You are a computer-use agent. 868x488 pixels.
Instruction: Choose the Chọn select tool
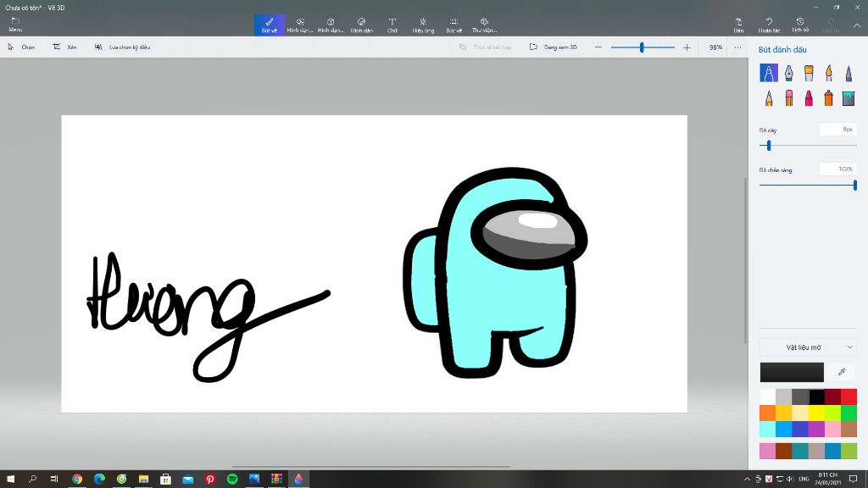click(x=21, y=47)
